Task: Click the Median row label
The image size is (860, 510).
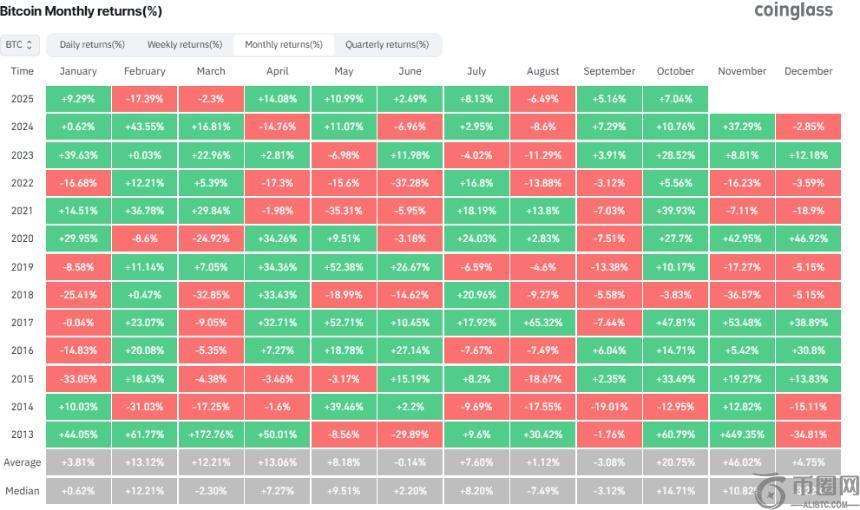Action: coord(22,490)
